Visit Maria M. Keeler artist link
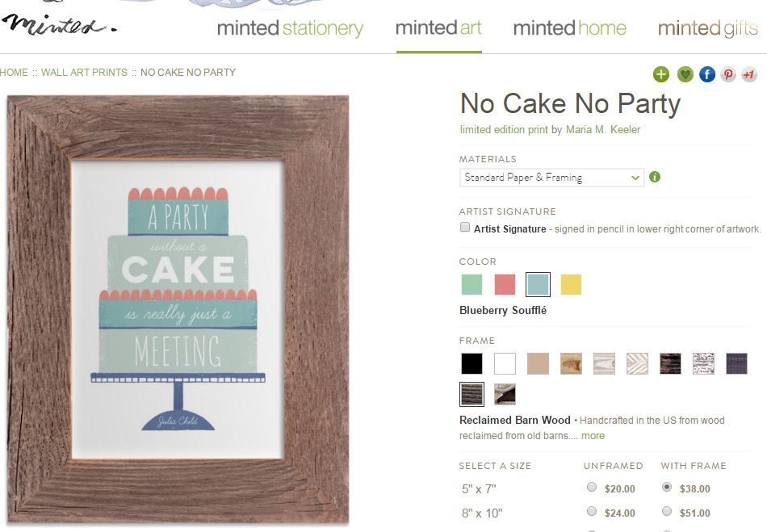This screenshot has height=532, width=767. (603, 130)
